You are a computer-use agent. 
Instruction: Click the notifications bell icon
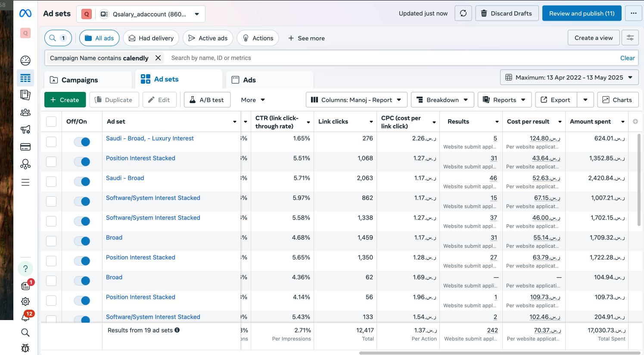[25, 317]
